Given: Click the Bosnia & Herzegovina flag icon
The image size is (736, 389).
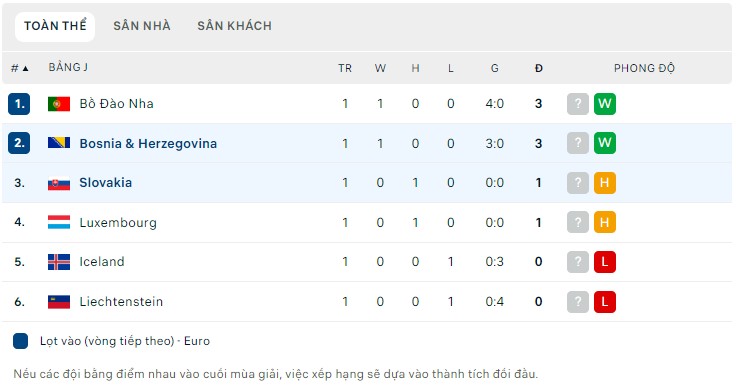Looking at the screenshot, I should coord(59,143).
